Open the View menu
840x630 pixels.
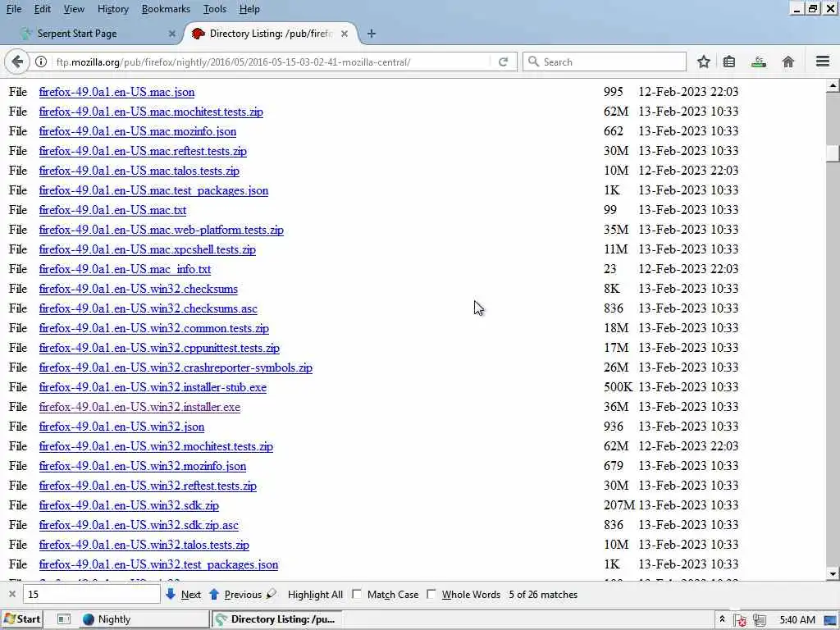(74, 9)
